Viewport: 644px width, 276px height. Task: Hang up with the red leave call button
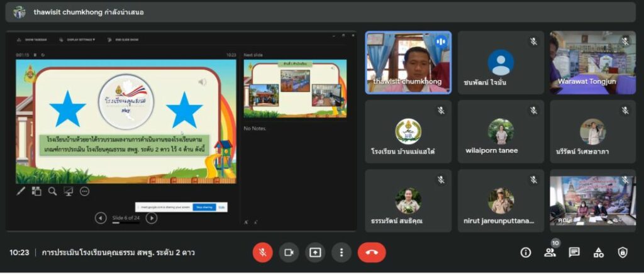(x=372, y=252)
